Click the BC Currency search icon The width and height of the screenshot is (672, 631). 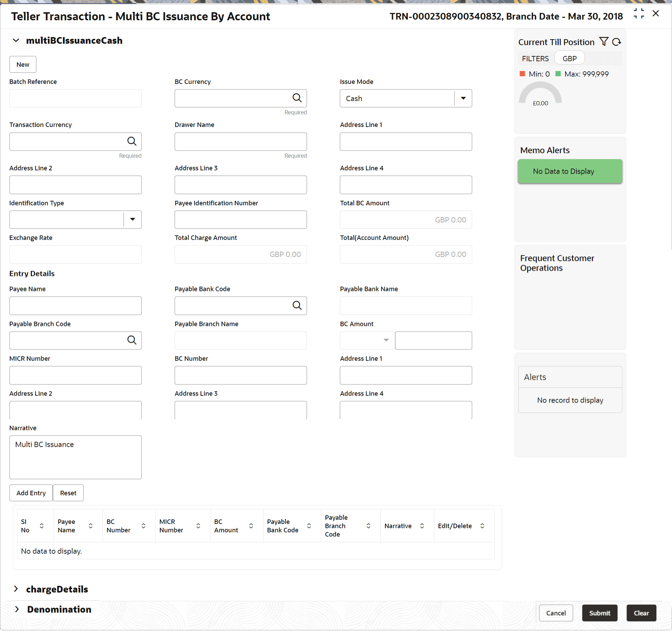[x=297, y=98]
